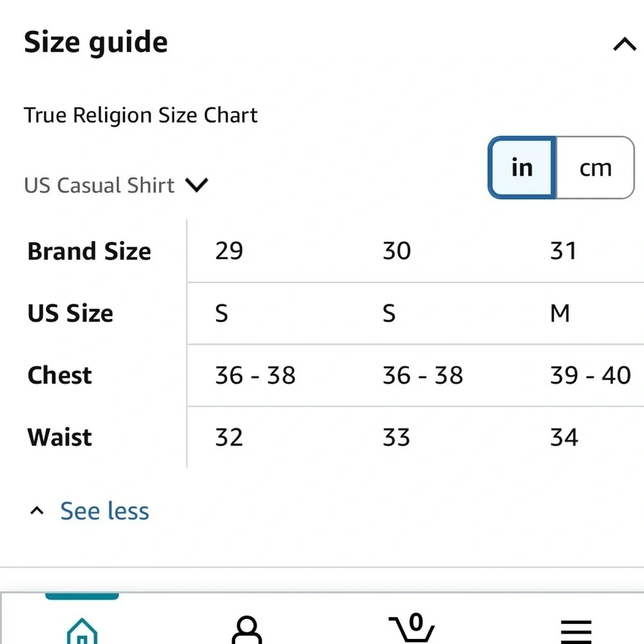Open the shopping cart icon
644x644 pixels.
412,628
